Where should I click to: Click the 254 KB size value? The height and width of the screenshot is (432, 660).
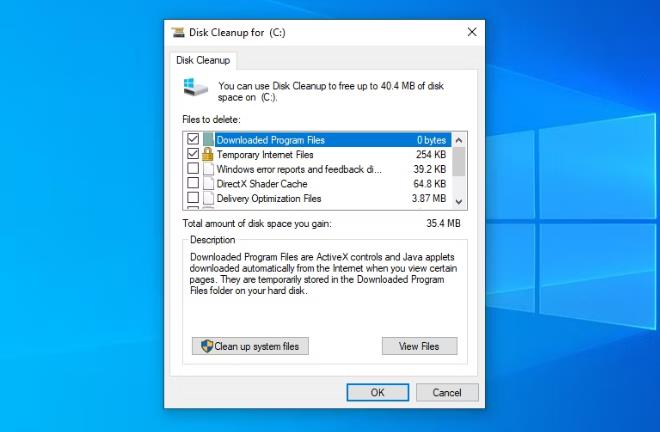[431, 155]
